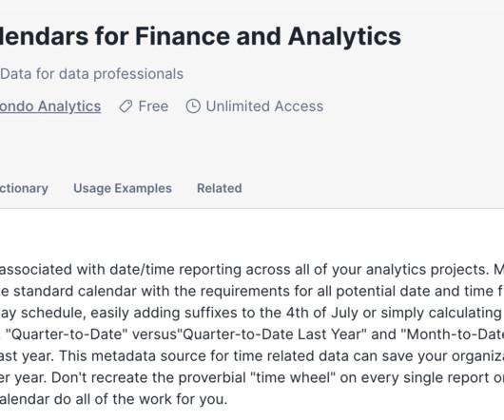
Task: Click the Month-to-Date text at line end
Action: 453,334
